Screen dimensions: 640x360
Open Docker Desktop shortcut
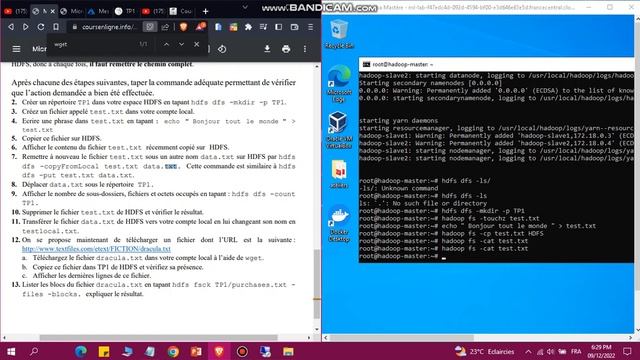point(339,224)
